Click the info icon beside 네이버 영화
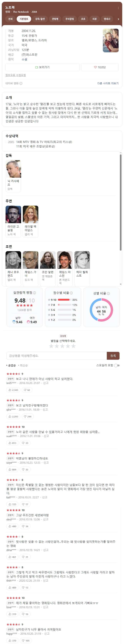124x644 pixels. pos(21,83)
